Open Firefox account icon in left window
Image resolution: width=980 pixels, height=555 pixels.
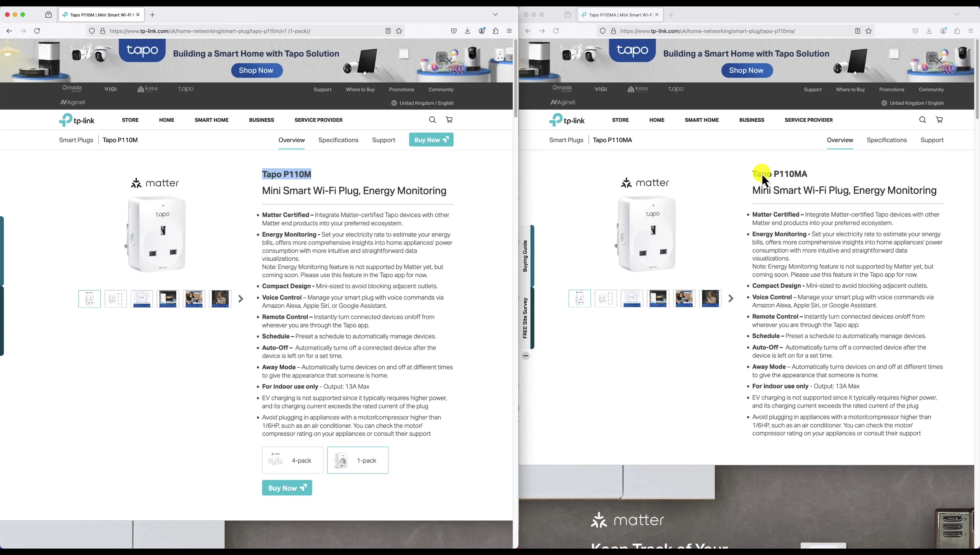click(x=482, y=31)
